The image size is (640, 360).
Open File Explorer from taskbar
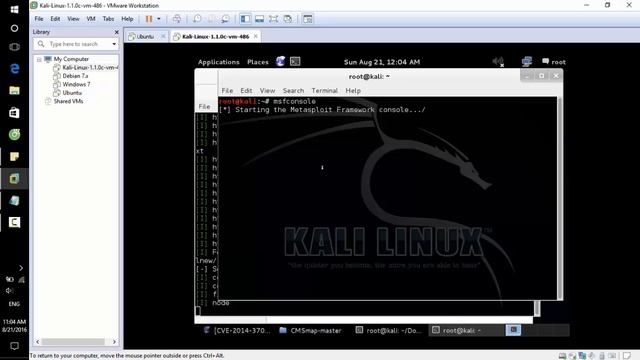[14, 90]
